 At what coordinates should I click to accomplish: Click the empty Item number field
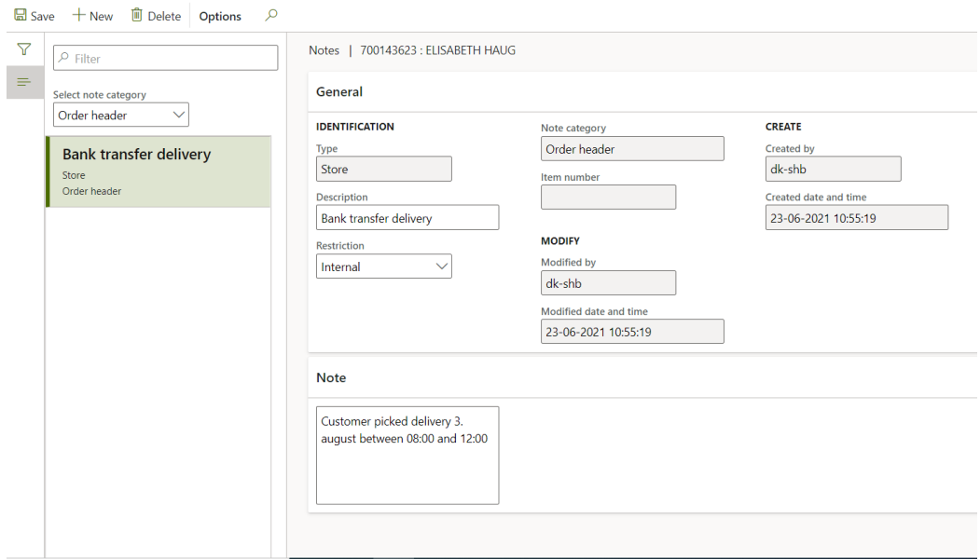[x=608, y=198]
